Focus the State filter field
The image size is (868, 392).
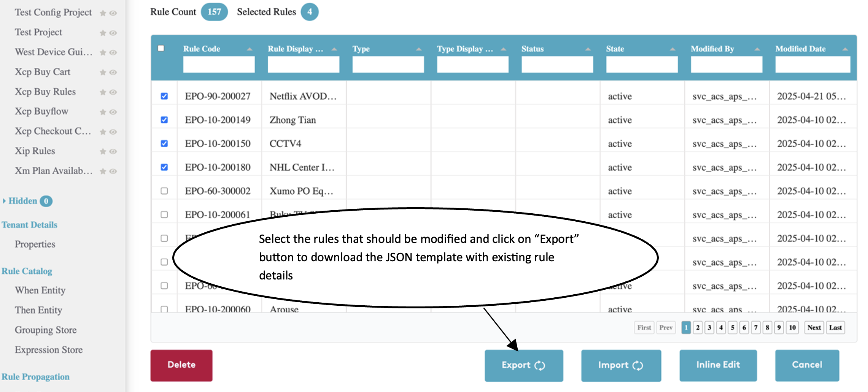(642, 64)
